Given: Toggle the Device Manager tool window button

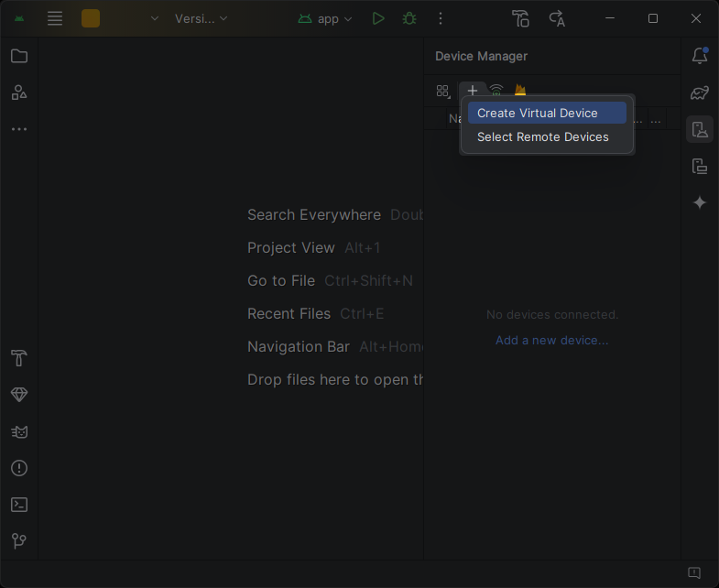Looking at the screenshot, I should point(700,129).
